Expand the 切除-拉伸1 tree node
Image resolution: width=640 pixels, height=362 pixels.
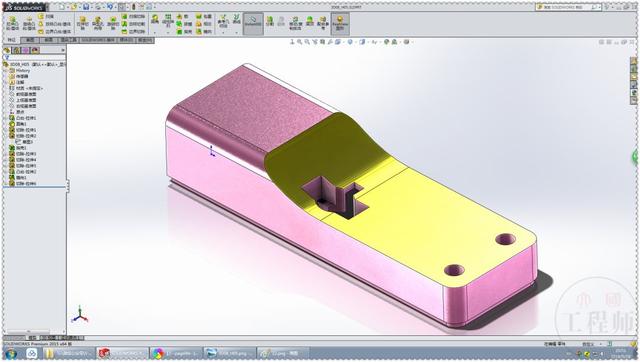(x=5, y=130)
